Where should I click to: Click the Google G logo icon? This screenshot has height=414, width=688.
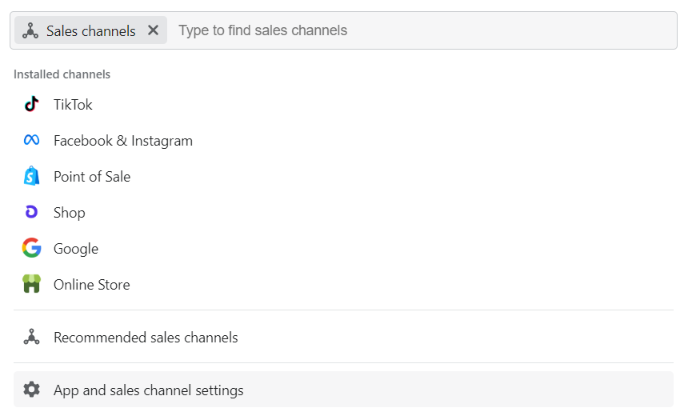[x=32, y=249]
